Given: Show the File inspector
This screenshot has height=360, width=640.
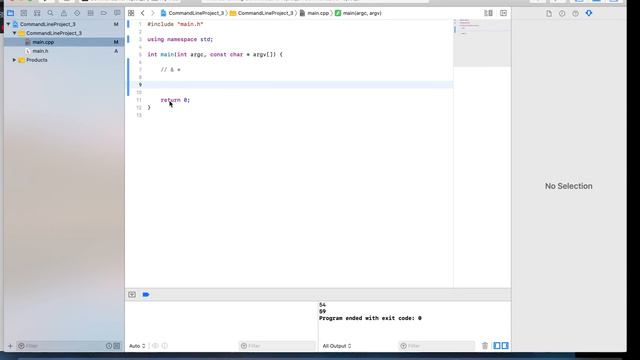Looking at the screenshot, I should (549, 13).
